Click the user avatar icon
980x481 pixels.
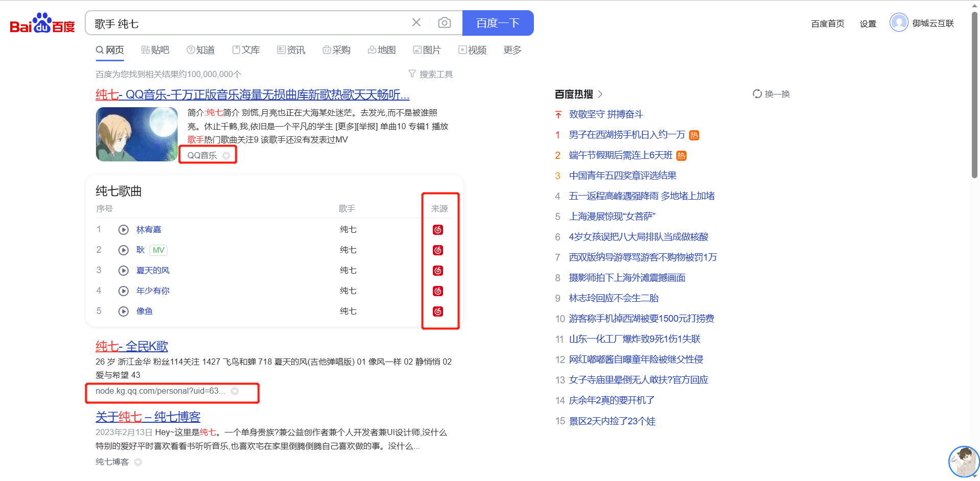(898, 23)
